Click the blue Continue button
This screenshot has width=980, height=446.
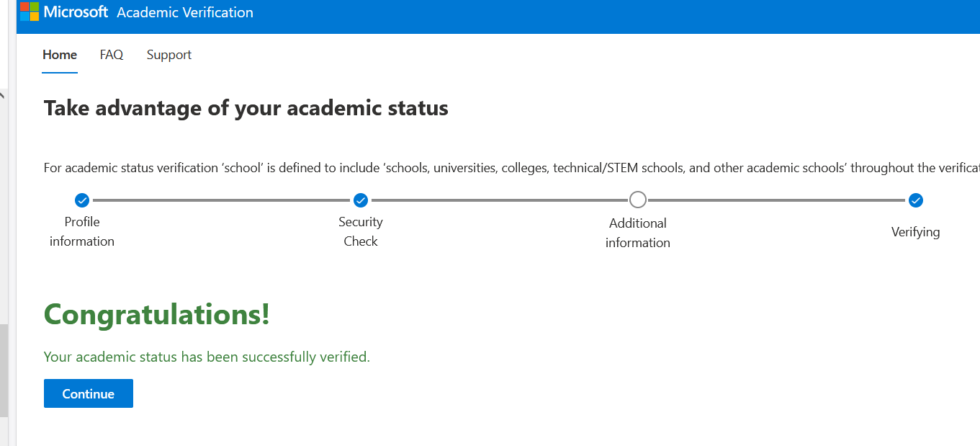[x=89, y=393]
